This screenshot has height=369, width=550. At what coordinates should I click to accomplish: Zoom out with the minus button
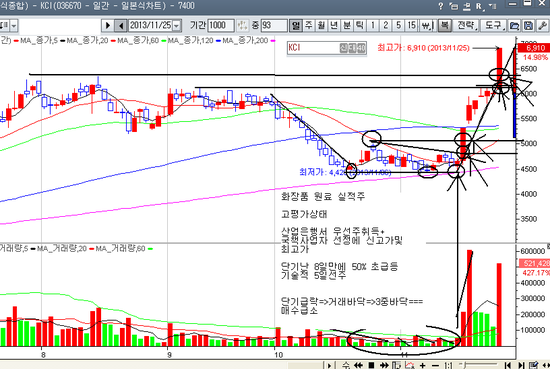click(x=435, y=365)
